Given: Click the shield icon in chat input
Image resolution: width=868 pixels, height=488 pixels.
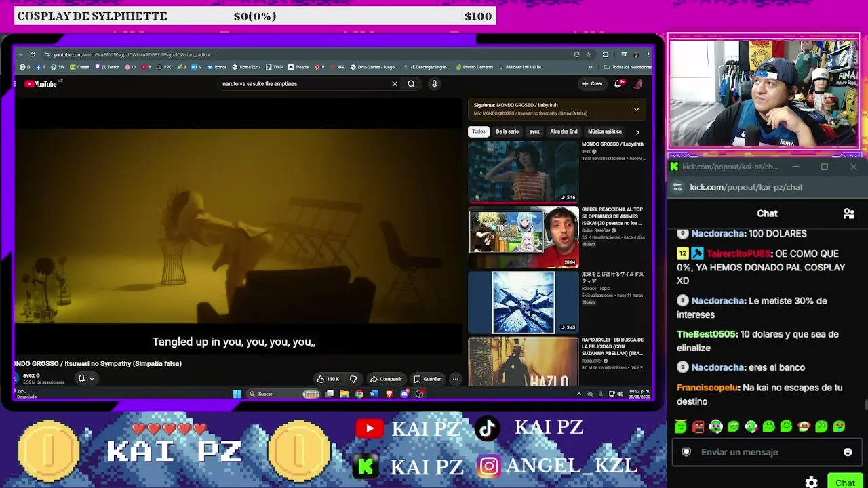Looking at the screenshot, I should pyautogui.click(x=686, y=452).
